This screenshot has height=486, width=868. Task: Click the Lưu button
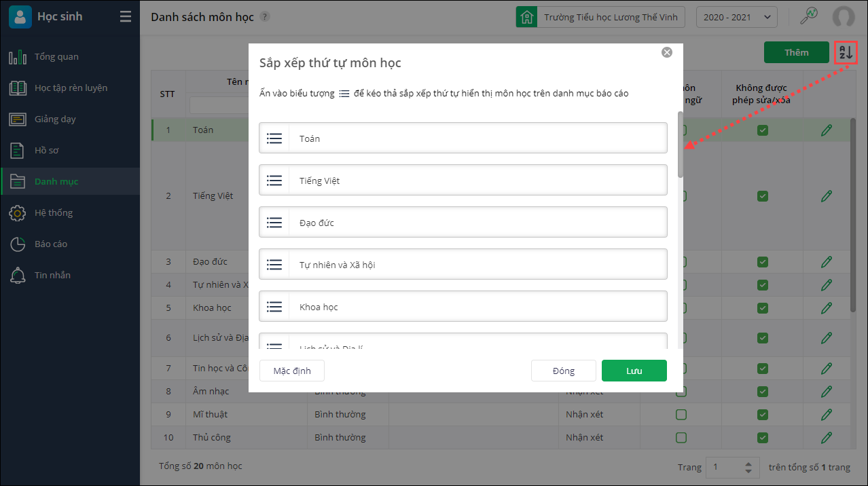(x=634, y=371)
